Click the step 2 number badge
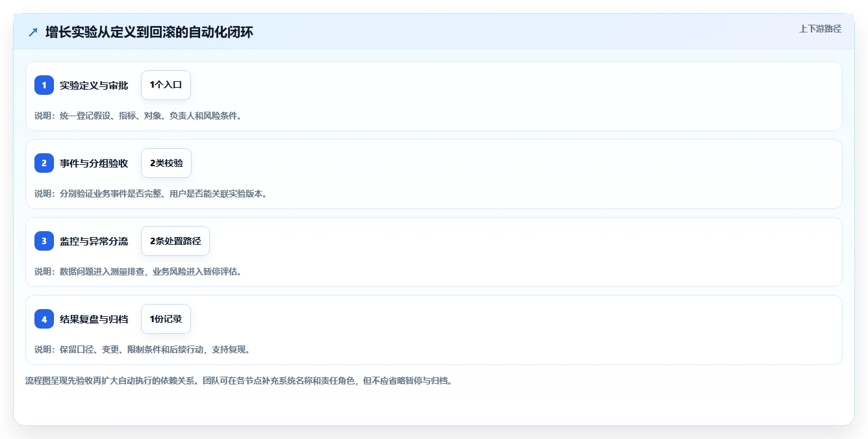 pyautogui.click(x=44, y=163)
